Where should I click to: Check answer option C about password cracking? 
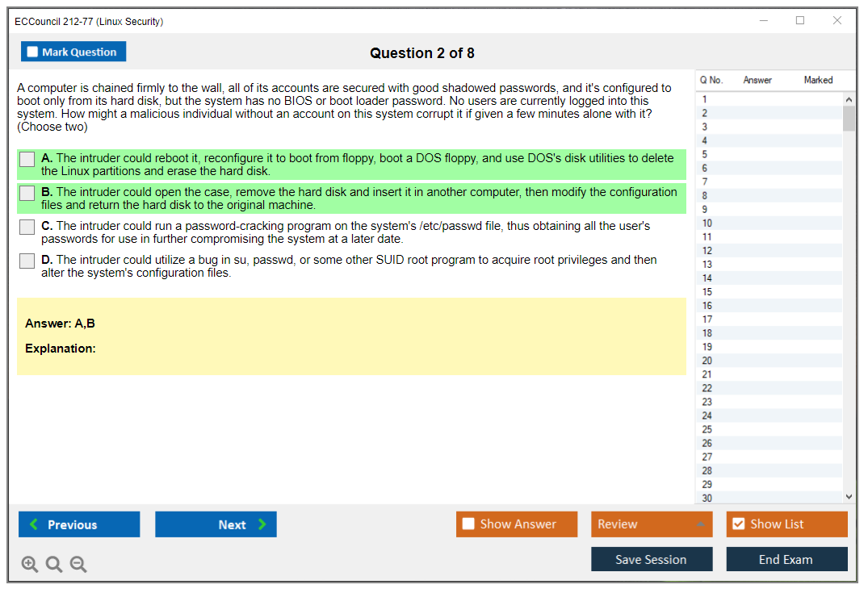click(27, 228)
